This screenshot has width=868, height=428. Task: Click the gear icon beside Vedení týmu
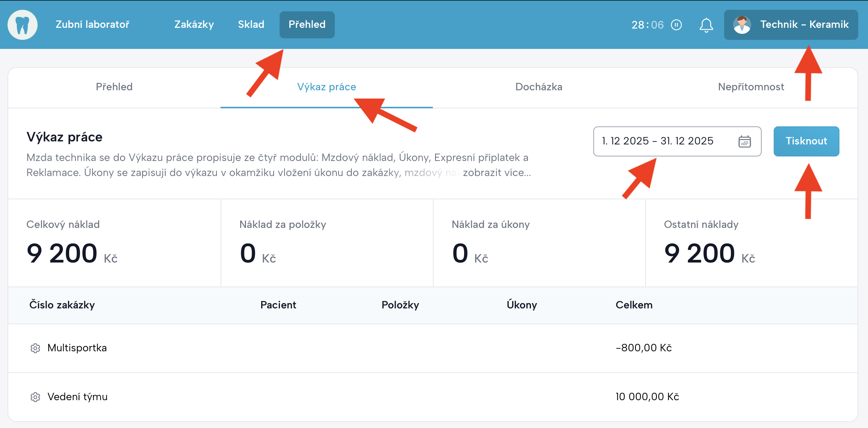click(x=35, y=397)
